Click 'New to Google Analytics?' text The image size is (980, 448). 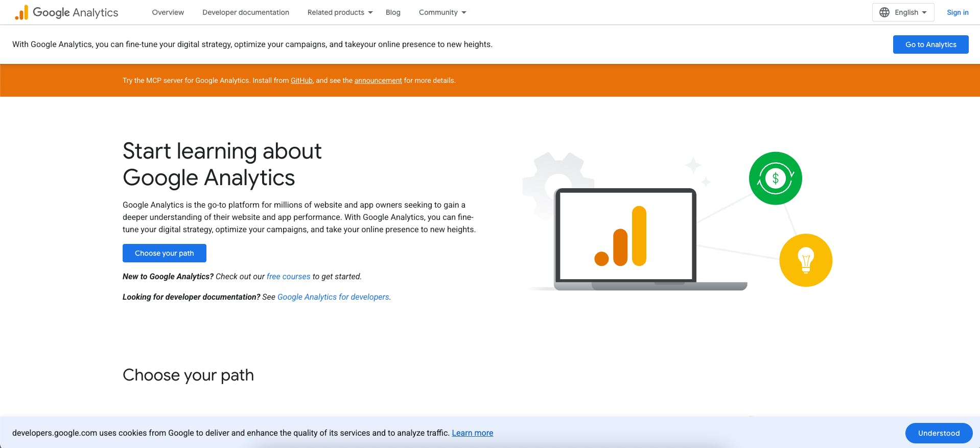pyautogui.click(x=168, y=276)
